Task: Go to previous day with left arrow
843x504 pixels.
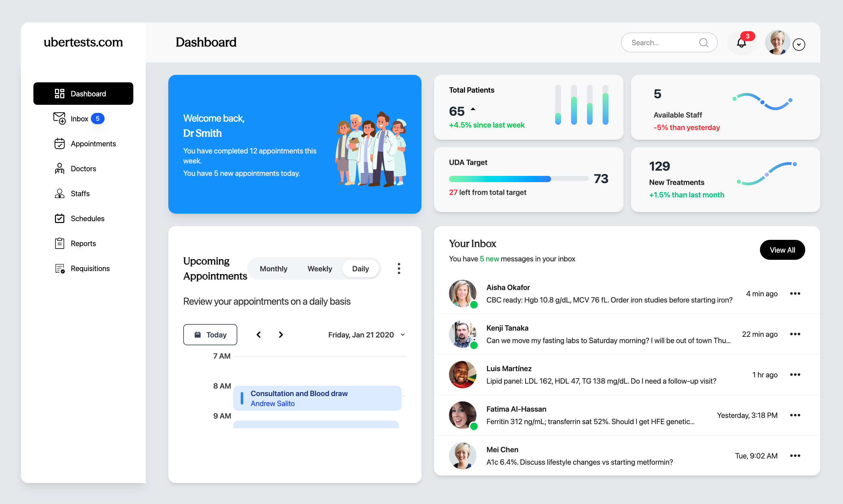Action: [x=259, y=335]
